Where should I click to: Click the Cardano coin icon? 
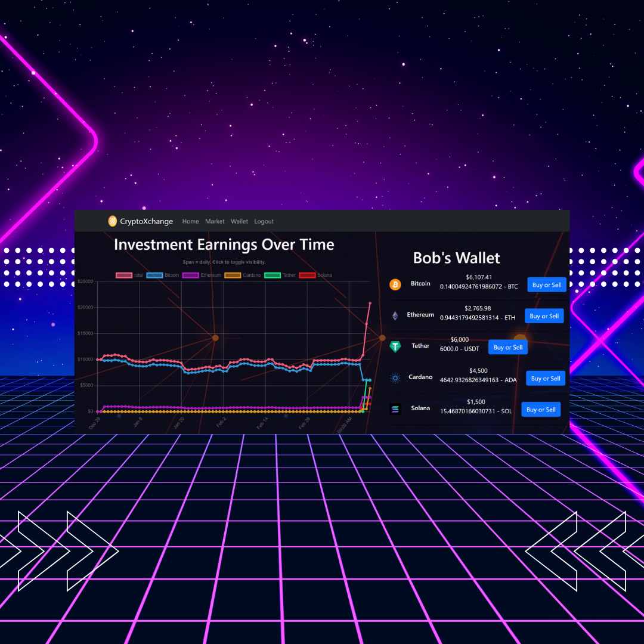(395, 379)
